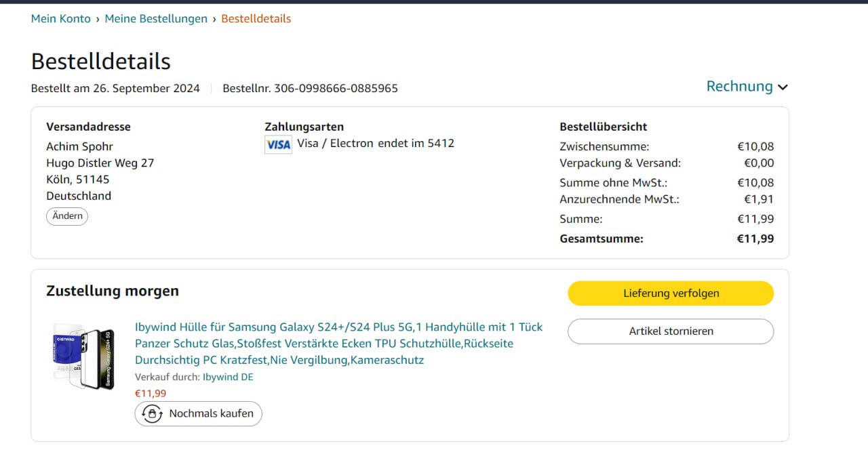Navigate to Meine Bestellungen breadcrumb
The width and height of the screenshot is (868, 450).
[x=156, y=19]
